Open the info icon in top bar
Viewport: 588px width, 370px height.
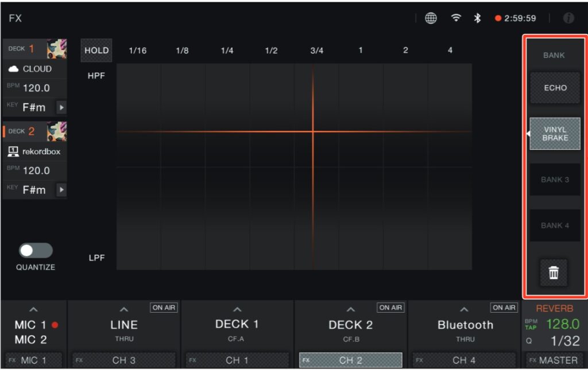[568, 18]
